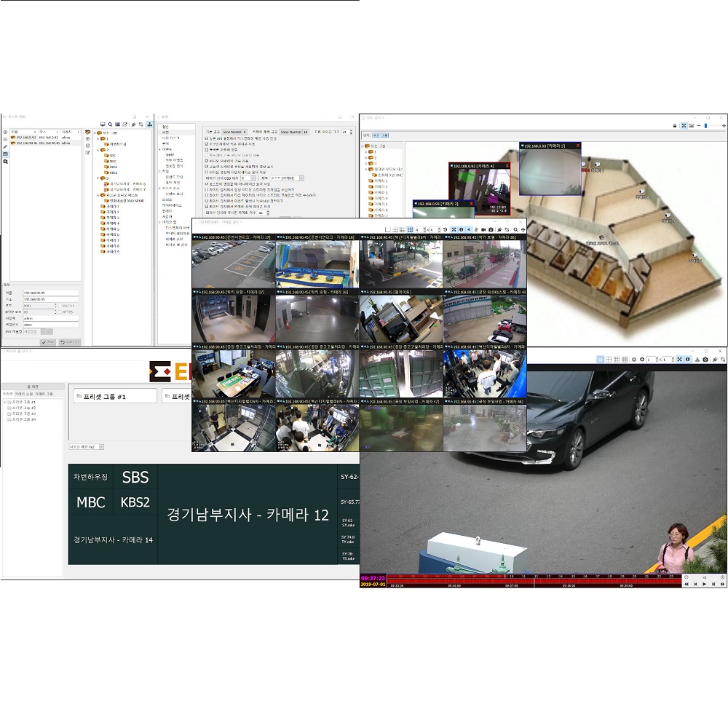The image size is (728, 728).
Task: Open the Screen layout dropdown below preset groups
Action: 87,447
